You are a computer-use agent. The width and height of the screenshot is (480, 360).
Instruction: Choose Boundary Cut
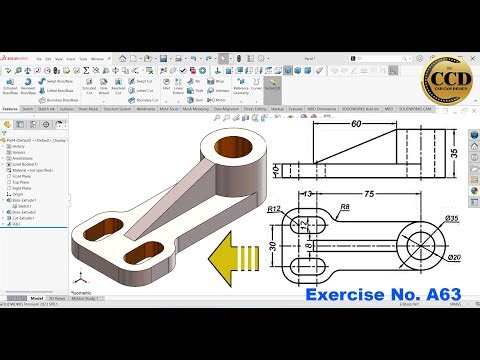(143, 100)
